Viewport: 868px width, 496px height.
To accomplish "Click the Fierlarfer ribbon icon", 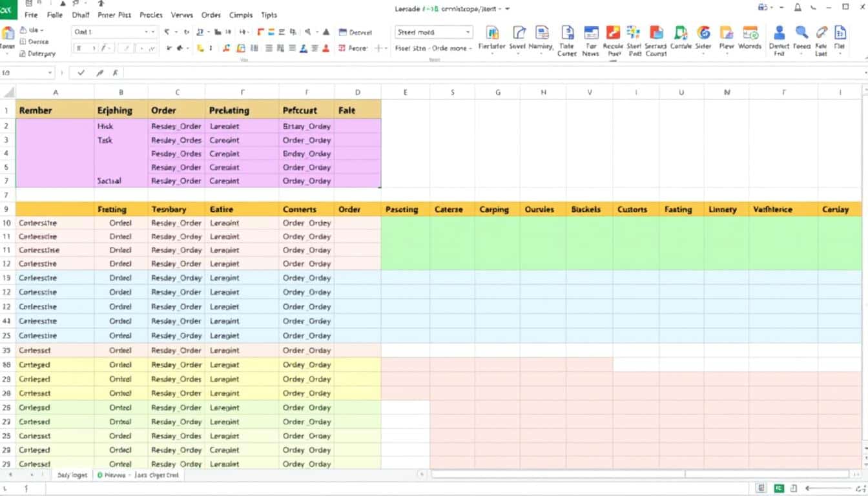I will (492, 33).
